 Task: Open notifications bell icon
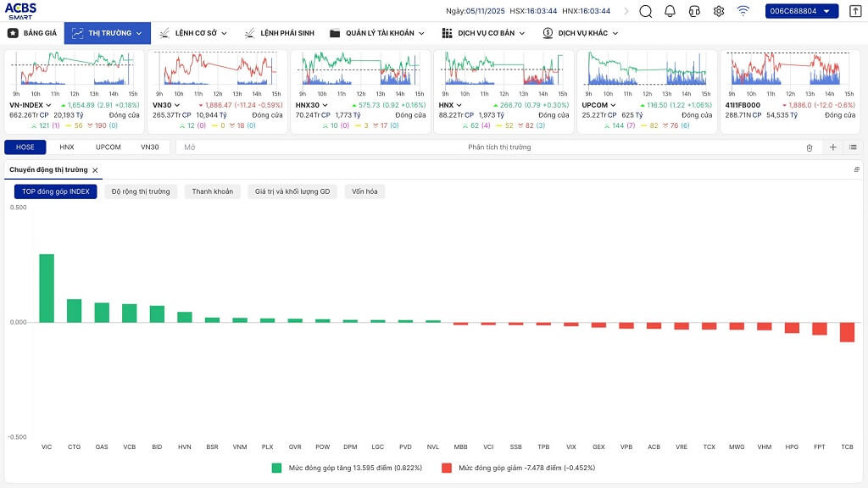pyautogui.click(x=670, y=11)
